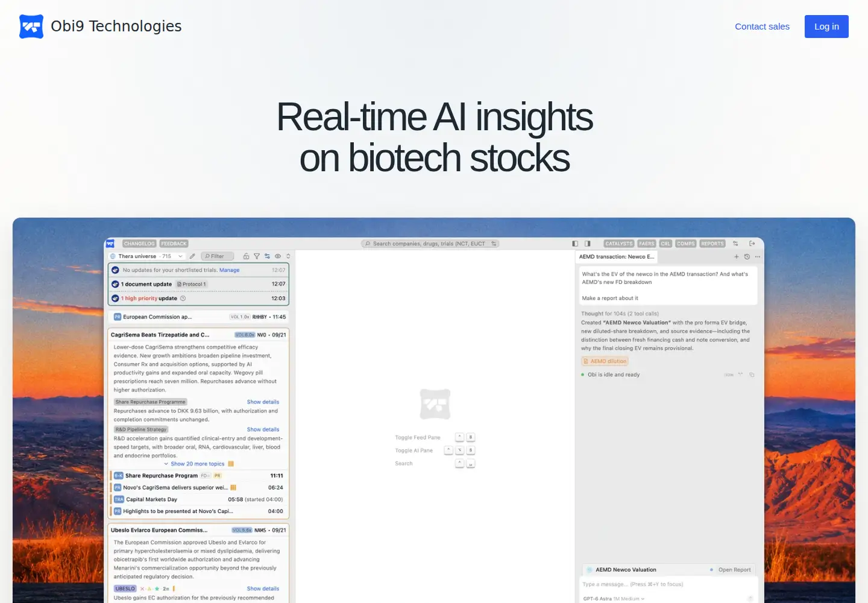Click the settings icon inside the search bar
Screen dimensions: 868x603
coord(494,244)
